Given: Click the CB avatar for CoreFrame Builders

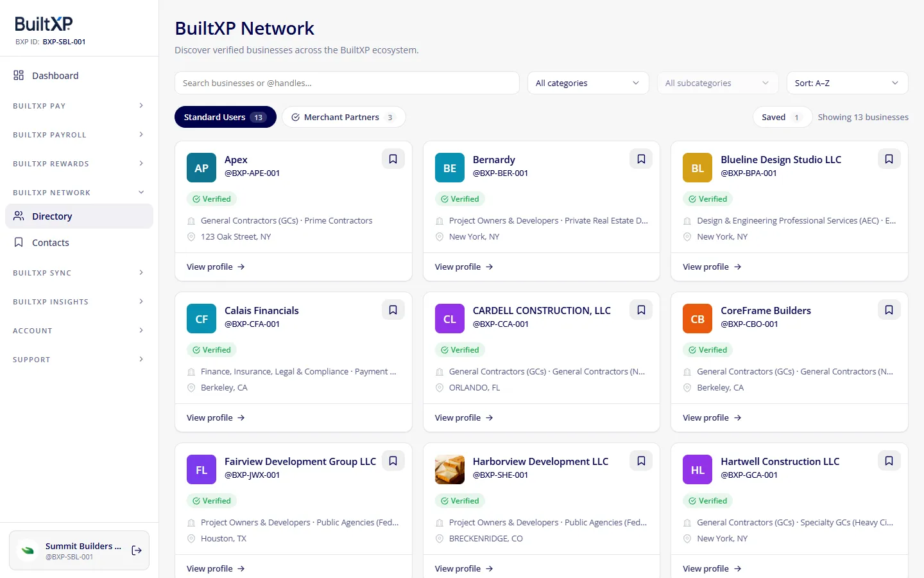Looking at the screenshot, I should click(x=697, y=319).
